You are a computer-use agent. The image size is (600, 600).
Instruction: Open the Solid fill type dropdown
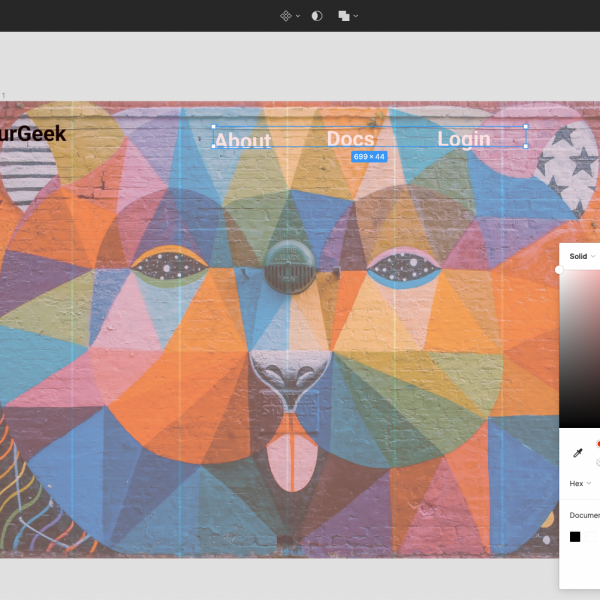[582, 257]
